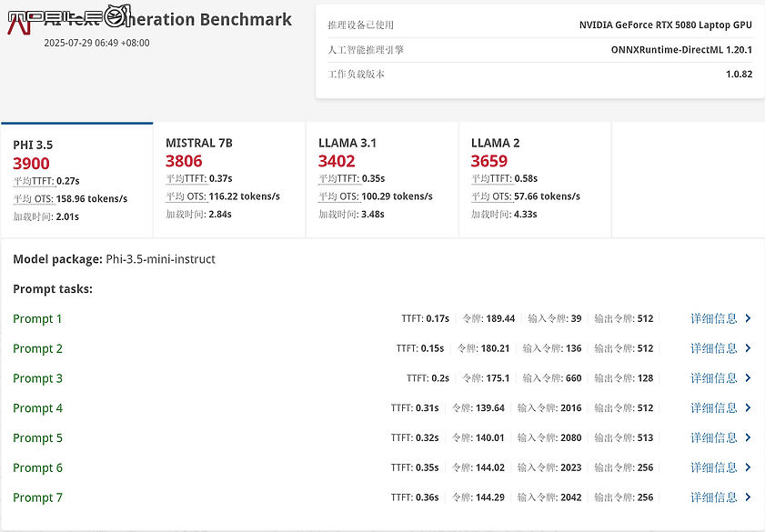
Task: Click the Prompt 3 label
Action: (x=37, y=378)
